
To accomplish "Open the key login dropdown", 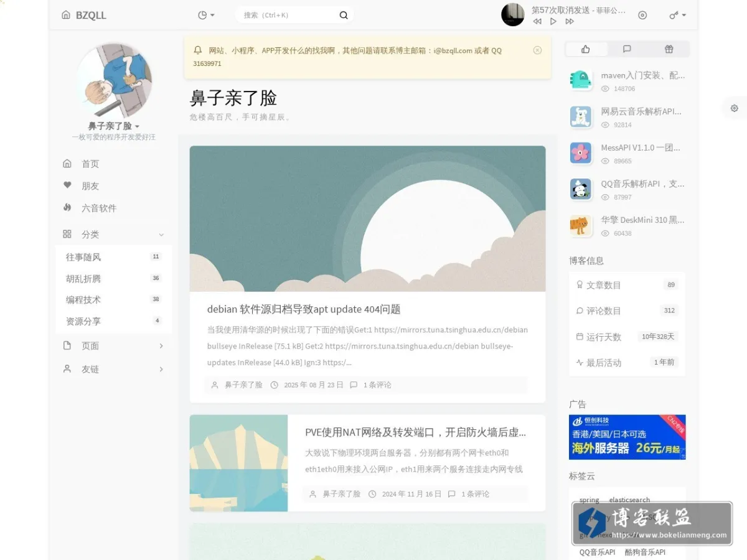I will 677,15.
